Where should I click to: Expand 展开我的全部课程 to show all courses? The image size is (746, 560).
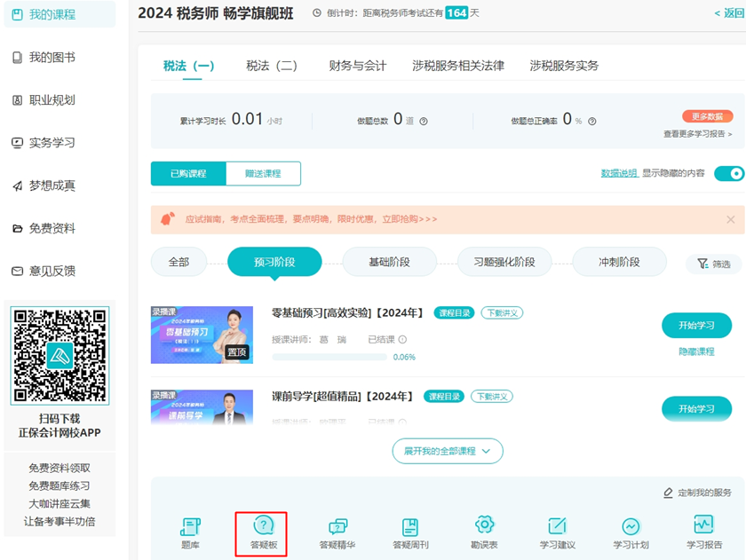coord(446,451)
